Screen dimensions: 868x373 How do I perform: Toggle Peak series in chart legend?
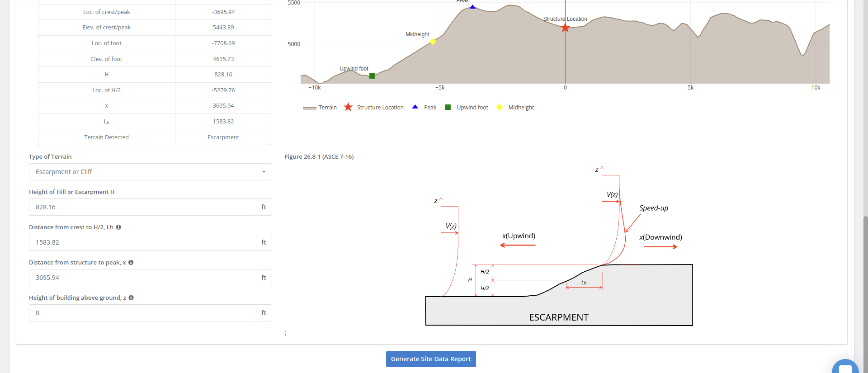click(424, 108)
